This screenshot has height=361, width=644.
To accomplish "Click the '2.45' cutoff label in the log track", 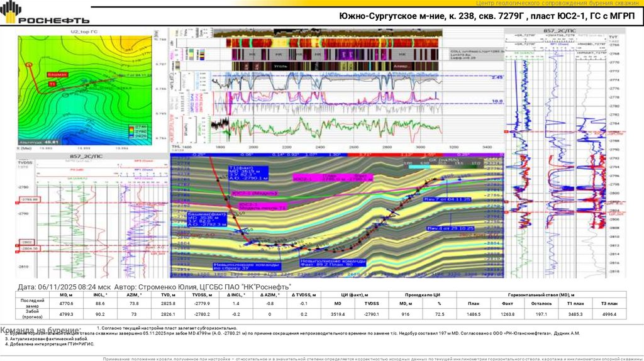I will pos(497,77).
